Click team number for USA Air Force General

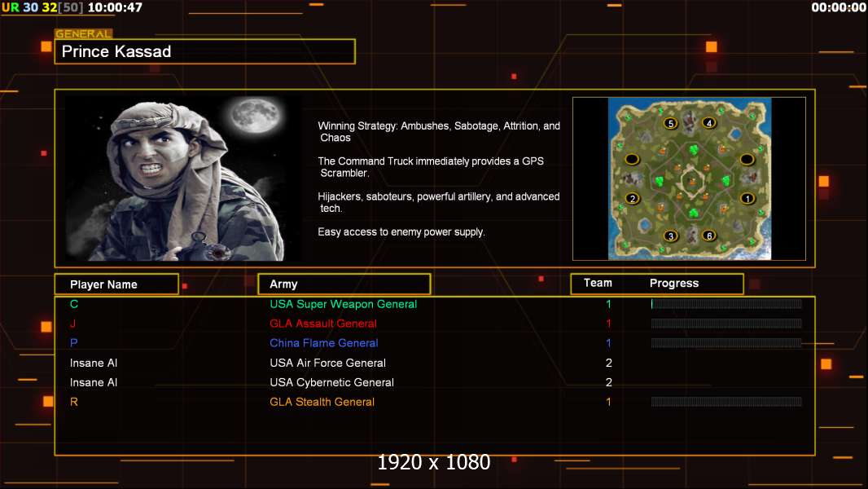[x=608, y=363]
